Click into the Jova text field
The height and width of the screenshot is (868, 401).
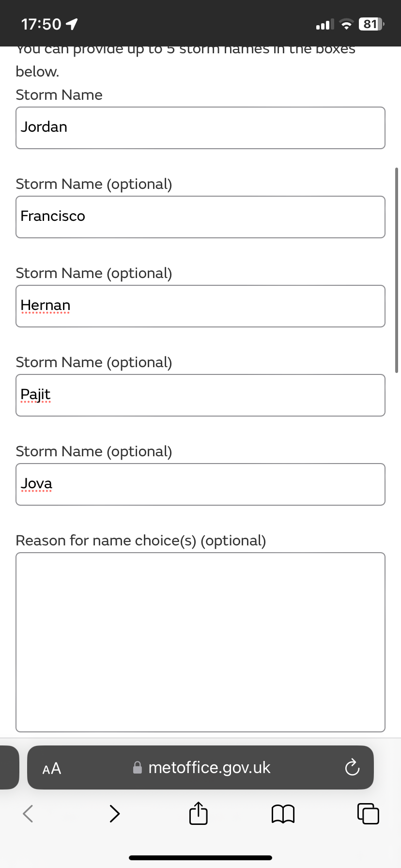200,484
